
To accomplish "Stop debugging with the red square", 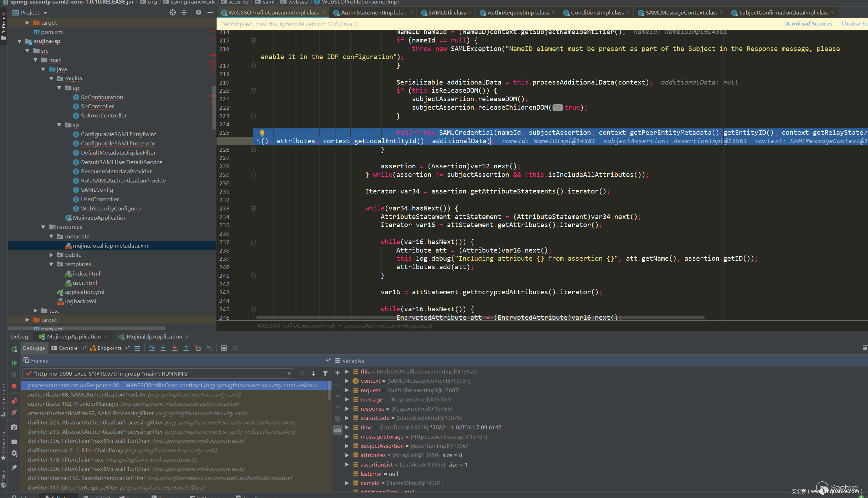I will tap(14, 386).
